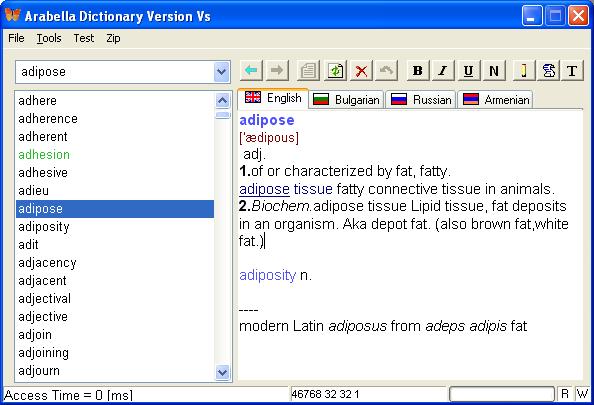The height and width of the screenshot is (405, 594).
Task: Select 'adit' in the word list
Action: point(115,245)
